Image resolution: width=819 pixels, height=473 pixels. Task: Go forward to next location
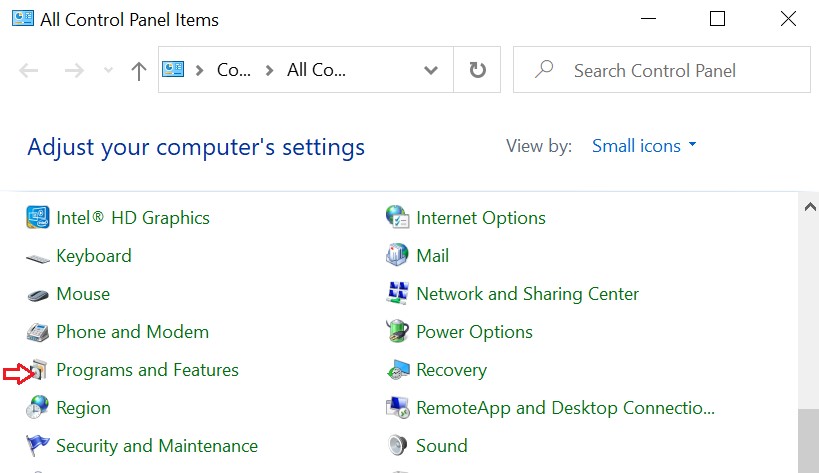(x=74, y=70)
